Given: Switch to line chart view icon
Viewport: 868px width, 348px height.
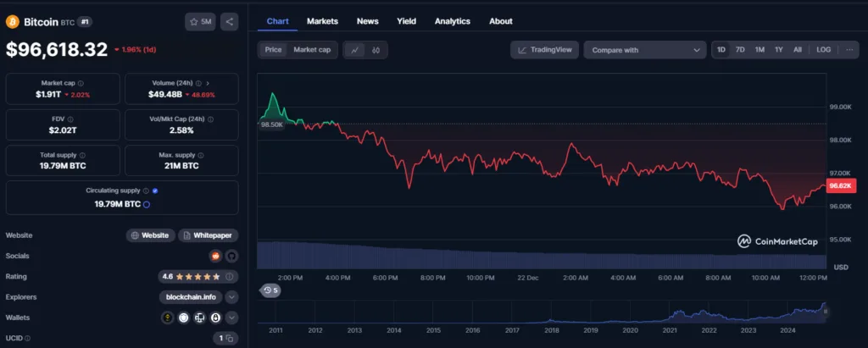Looking at the screenshot, I should tap(354, 50).
